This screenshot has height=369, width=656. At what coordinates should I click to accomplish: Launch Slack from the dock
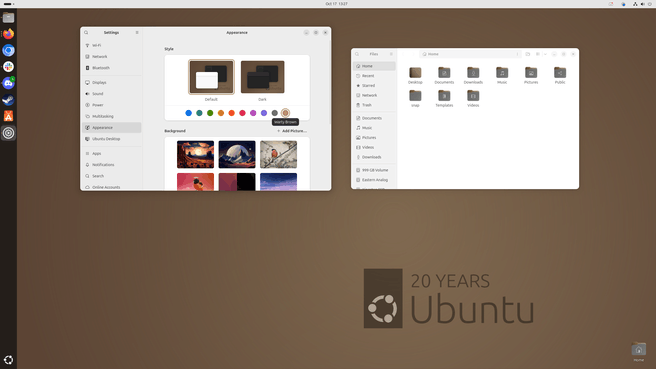(x=8, y=67)
